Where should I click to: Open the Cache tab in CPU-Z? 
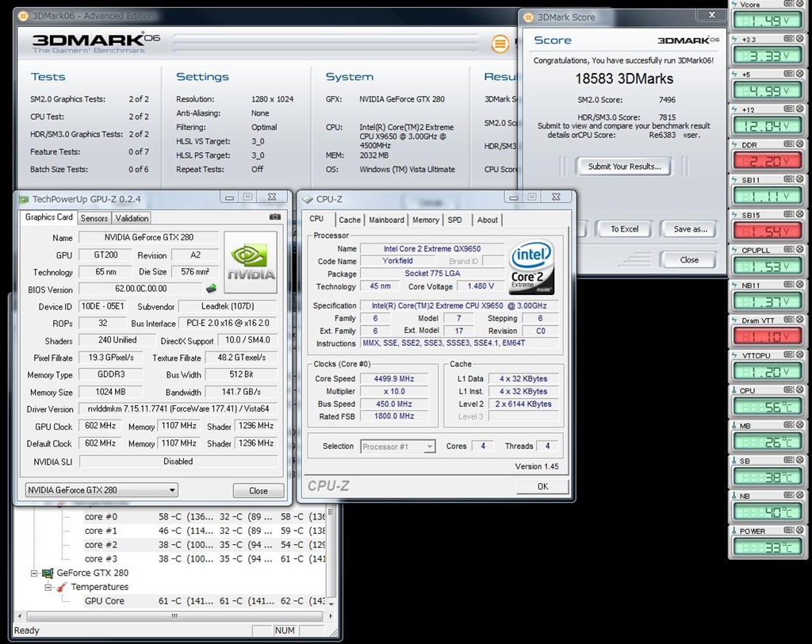click(350, 220)
